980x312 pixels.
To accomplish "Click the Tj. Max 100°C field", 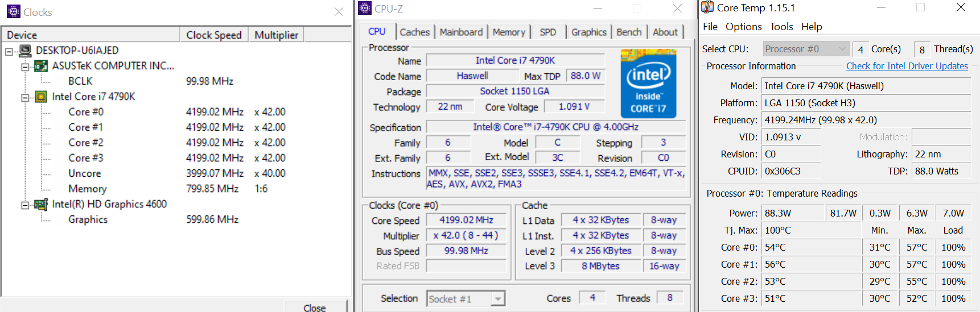I will point(811,230).
